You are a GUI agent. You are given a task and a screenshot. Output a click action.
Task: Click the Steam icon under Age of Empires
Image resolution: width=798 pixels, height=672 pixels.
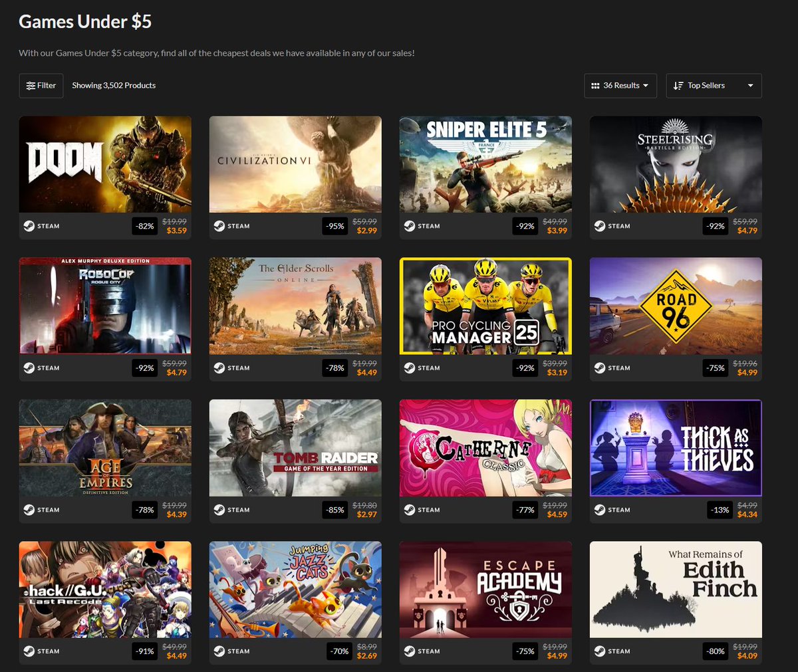coord(29,510)
